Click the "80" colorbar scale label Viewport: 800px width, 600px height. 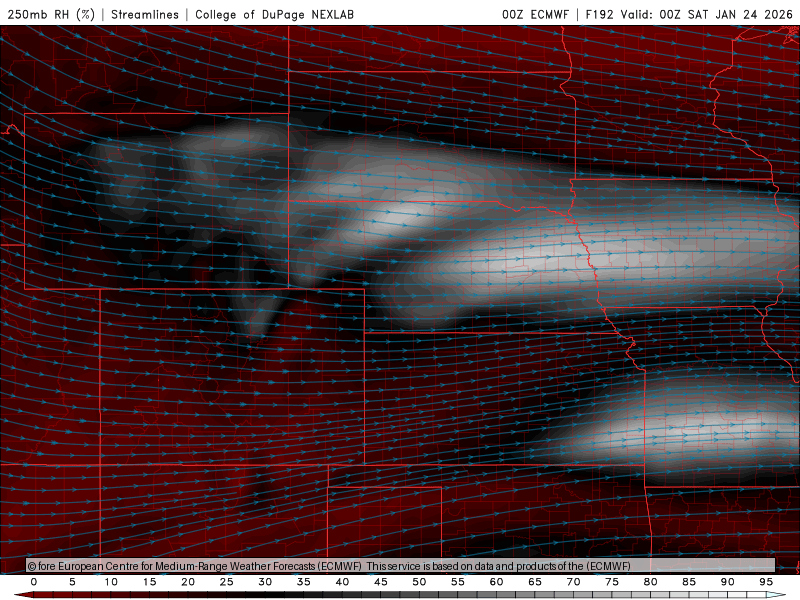pyautogui.click(x=651, y=582)
